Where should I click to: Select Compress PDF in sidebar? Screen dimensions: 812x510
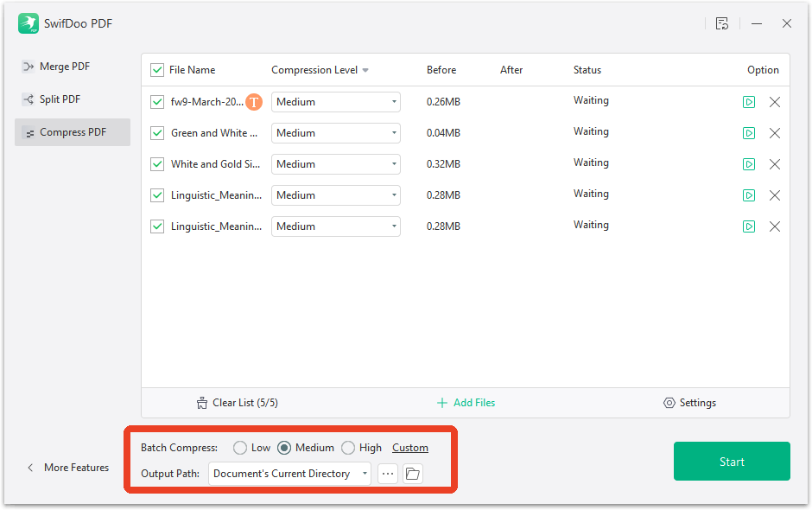coord(73,132)
